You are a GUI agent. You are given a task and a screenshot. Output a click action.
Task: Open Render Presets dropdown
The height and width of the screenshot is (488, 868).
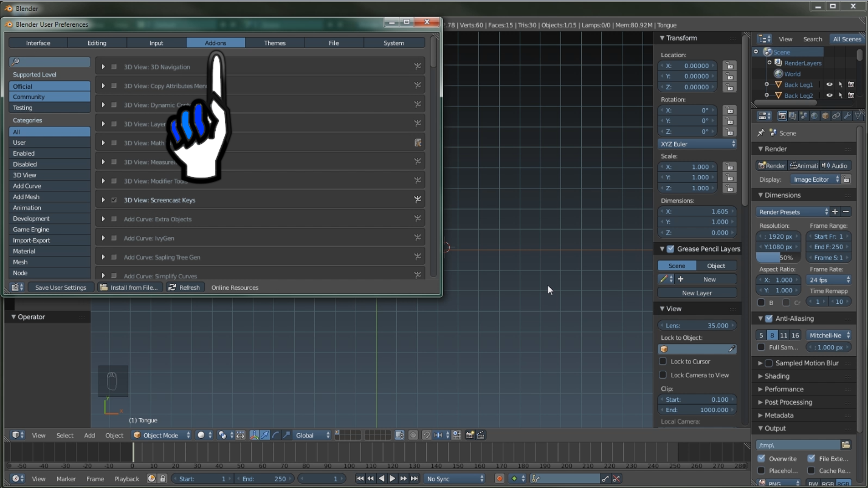click(x=793, y=211)
